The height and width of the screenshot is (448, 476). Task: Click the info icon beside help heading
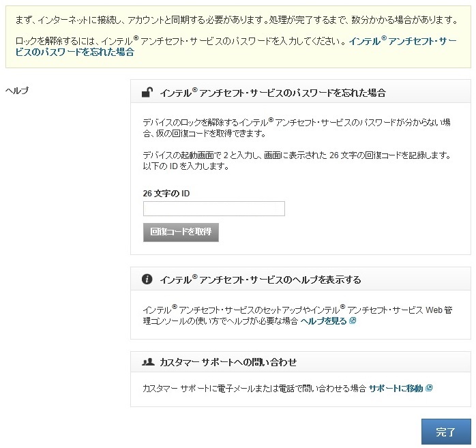coord(147,280)
